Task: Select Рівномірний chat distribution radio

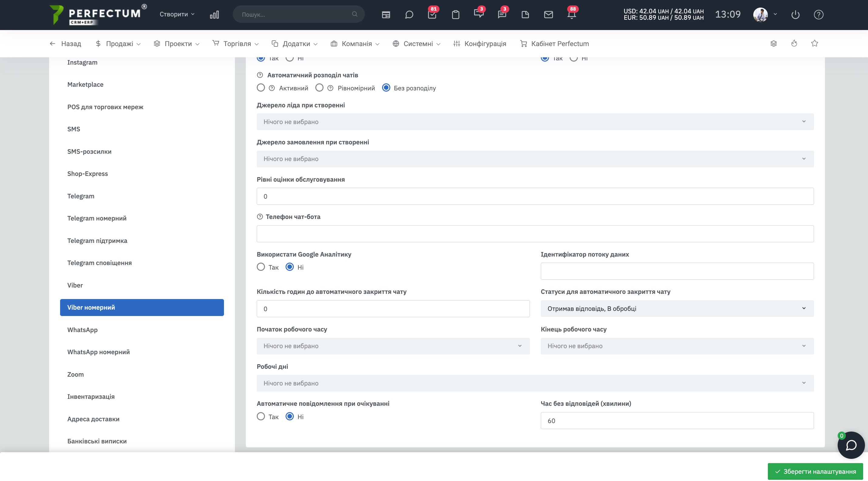Action: [320, 88]
